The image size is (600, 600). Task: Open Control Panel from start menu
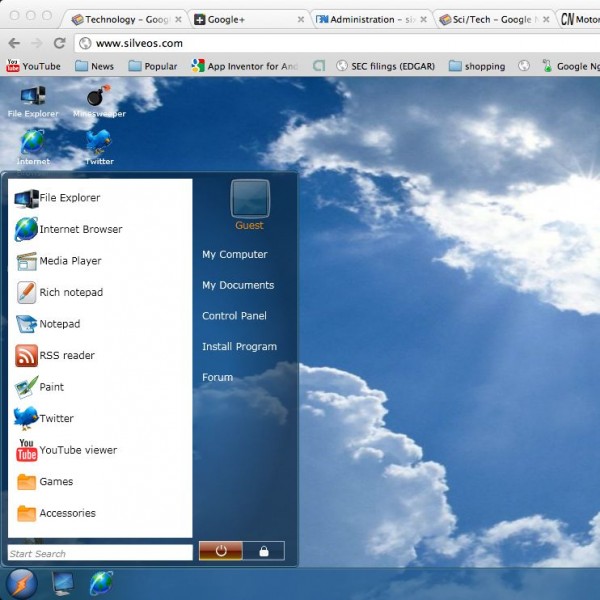pos(234,316)
